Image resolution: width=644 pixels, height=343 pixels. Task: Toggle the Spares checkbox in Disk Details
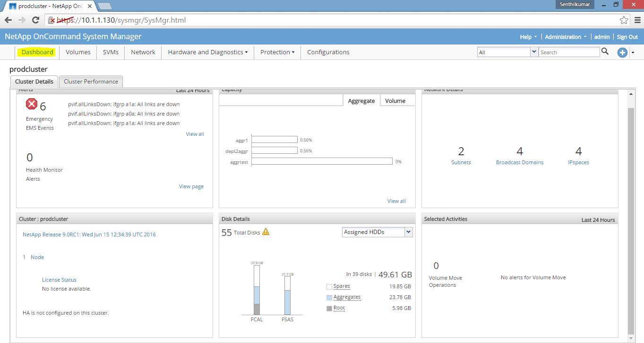(x=329, y=286)
